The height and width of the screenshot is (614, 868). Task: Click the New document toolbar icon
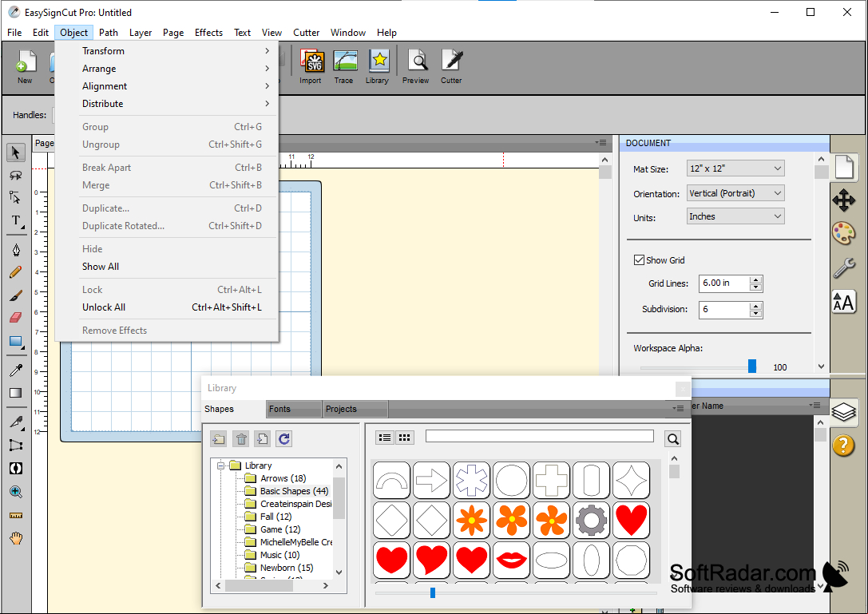[x=25, y=66]
